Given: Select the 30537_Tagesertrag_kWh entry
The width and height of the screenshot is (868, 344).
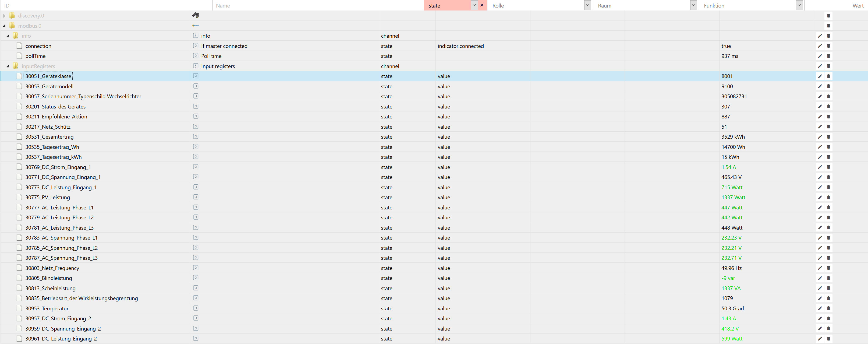Looking at the screenshot, I should click(x=54, y=157).
